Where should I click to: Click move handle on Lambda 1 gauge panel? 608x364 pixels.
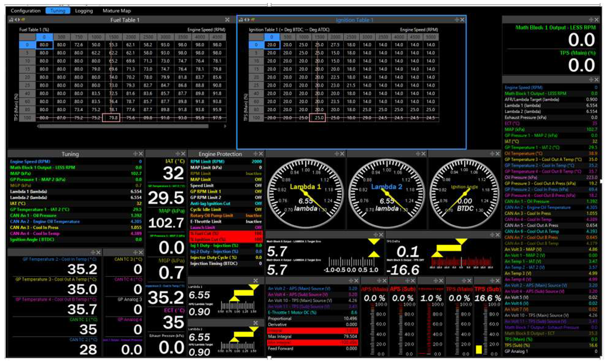pyautogui.click(x=337, y=154)
